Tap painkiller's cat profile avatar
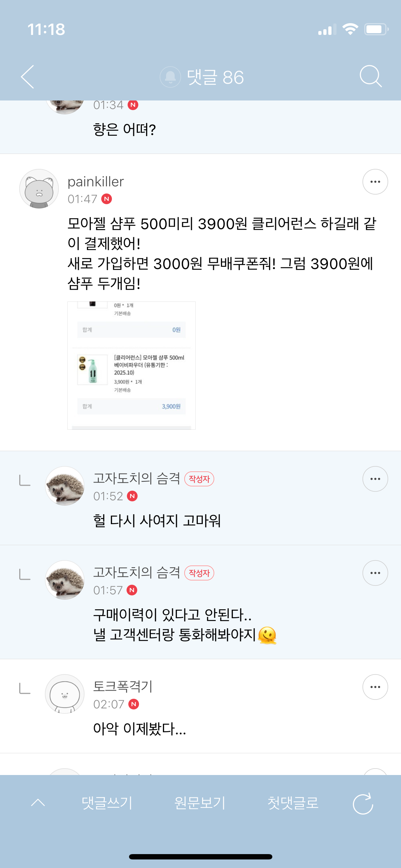Viewport: 401px width, 868px height. pos(39,189)
